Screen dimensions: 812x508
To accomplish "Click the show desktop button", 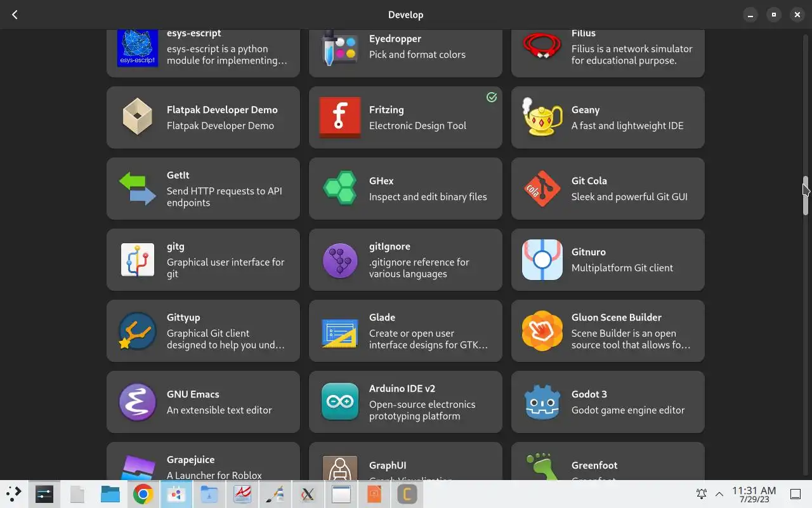I will coord(796,493).
